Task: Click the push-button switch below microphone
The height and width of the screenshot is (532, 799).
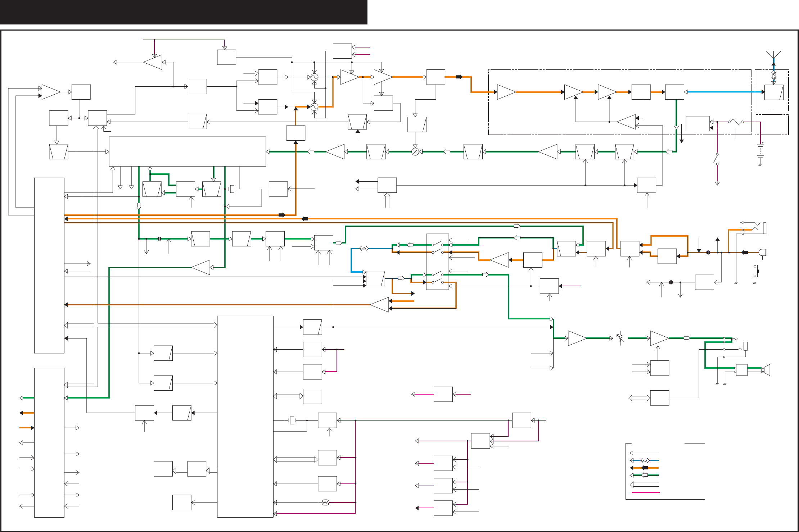Action: click(756, 271)
